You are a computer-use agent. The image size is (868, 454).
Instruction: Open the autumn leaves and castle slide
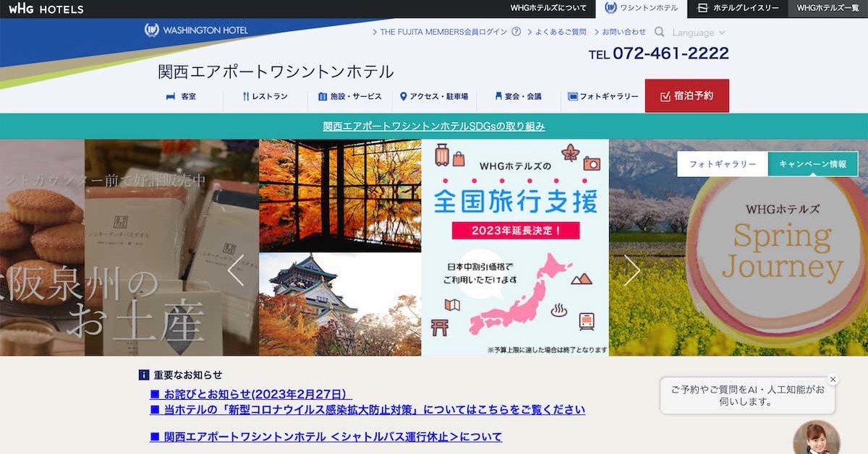pos(340,247)
